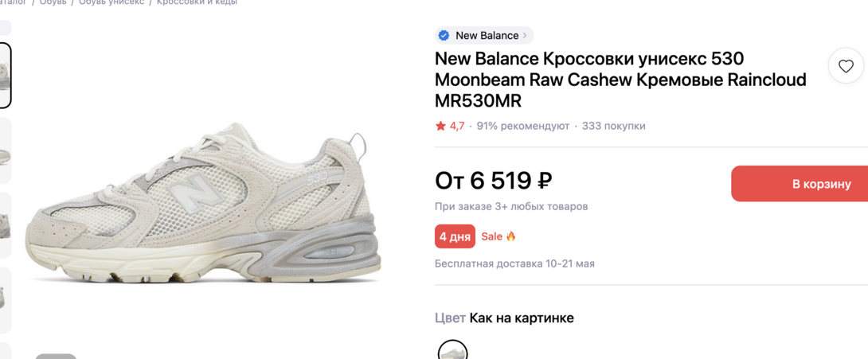Select the third sneaker thumbnail
This screenshot has height=359, width=868.
point(5,225)
